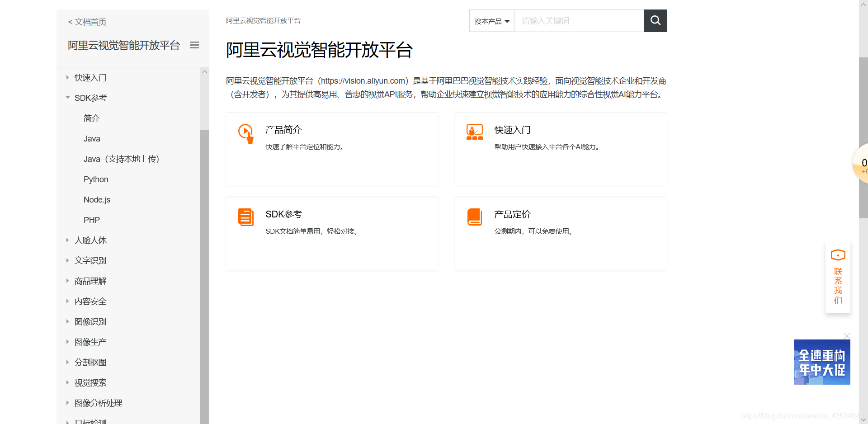Expand the 快速入门 tree section

[67, 77]
